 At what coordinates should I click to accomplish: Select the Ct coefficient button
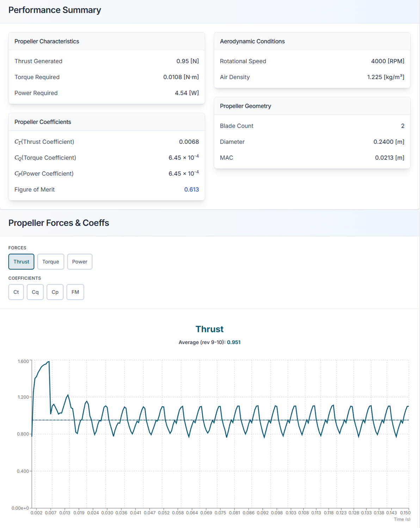(x=16, y=292)
